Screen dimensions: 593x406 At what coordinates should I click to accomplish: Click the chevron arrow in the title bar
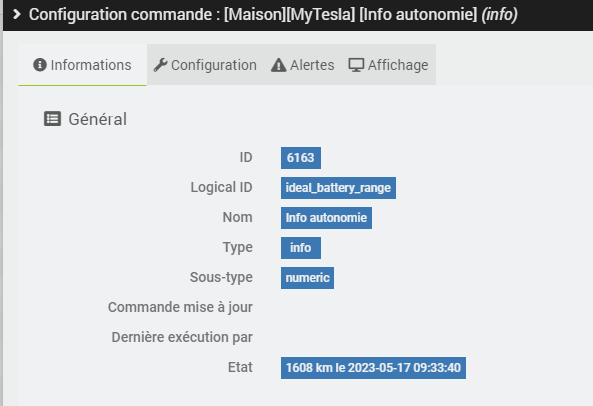coord(17,14)
